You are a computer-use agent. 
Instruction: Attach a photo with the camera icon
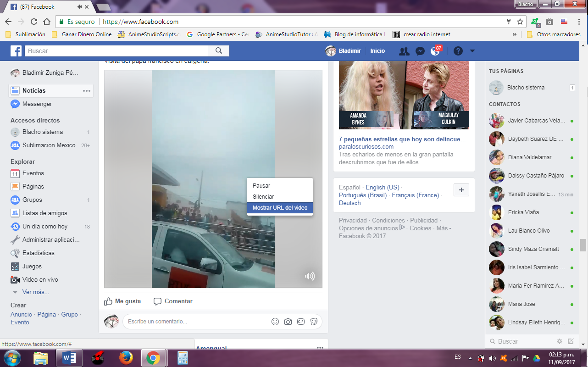point(288,322)
